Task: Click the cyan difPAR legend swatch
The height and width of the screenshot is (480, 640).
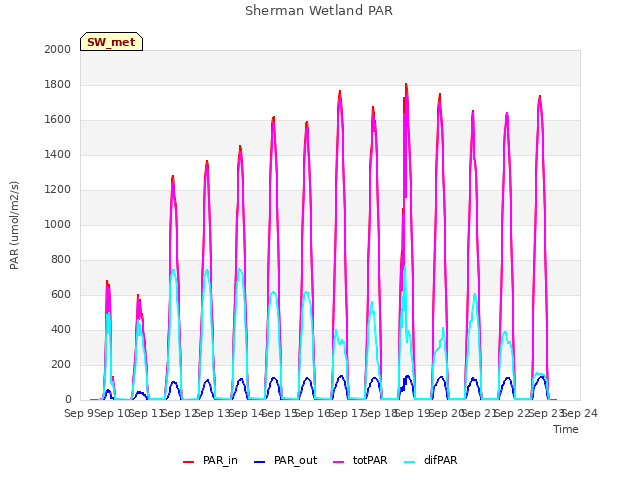Action: 409,462
